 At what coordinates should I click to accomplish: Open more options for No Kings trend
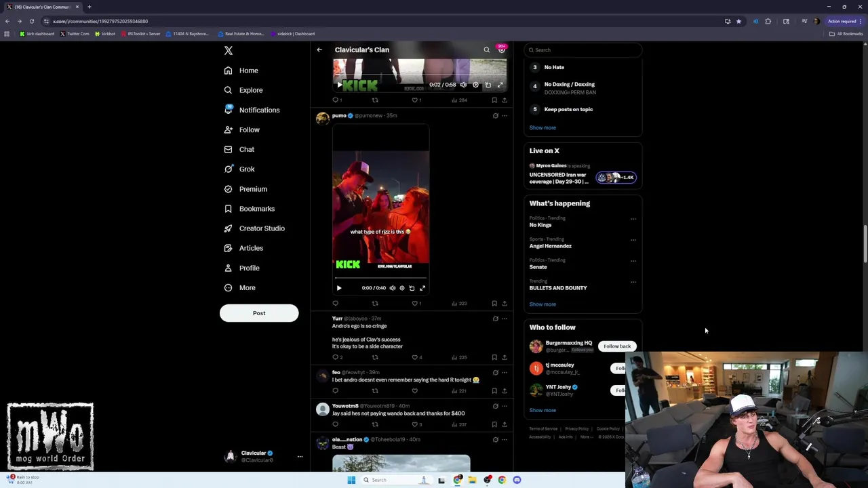633,219
